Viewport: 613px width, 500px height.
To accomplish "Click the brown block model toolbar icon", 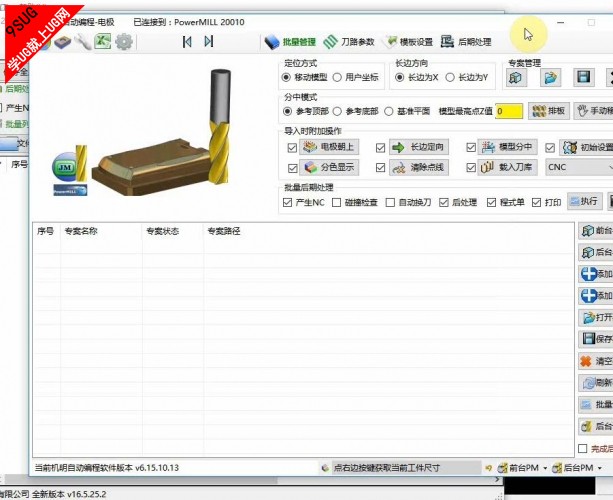I will pos(63,41).
